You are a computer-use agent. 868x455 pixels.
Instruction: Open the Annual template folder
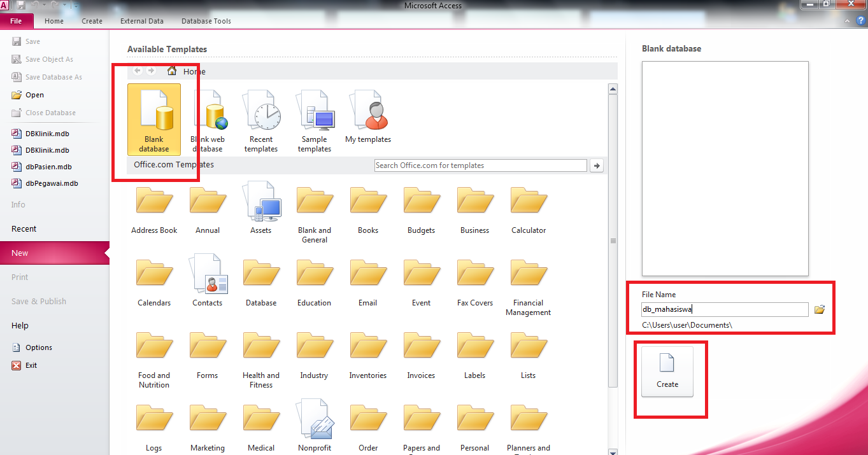208,209
